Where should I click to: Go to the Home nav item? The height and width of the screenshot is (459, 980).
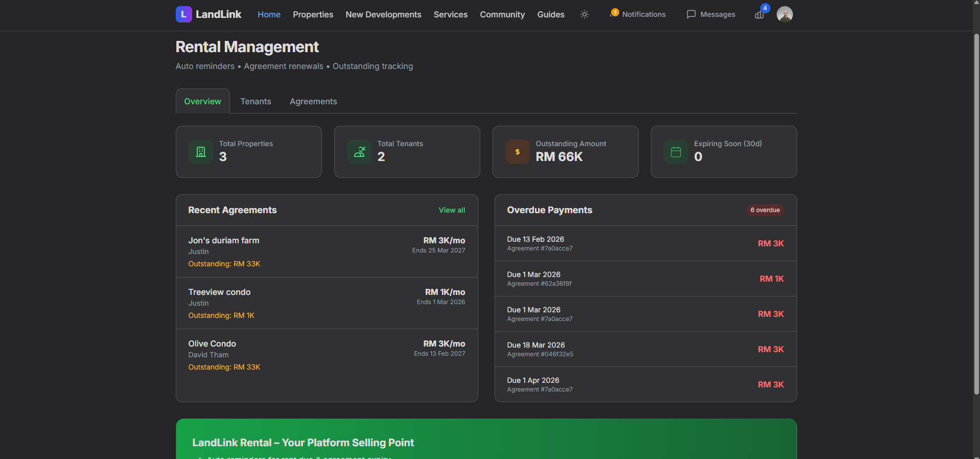click(269, 14)
